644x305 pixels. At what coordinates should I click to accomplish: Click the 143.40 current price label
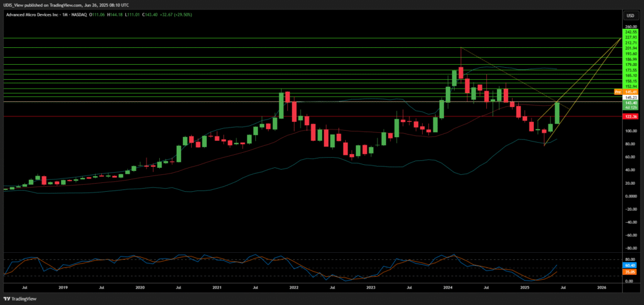pyautogui.click(x=631, y=103)
